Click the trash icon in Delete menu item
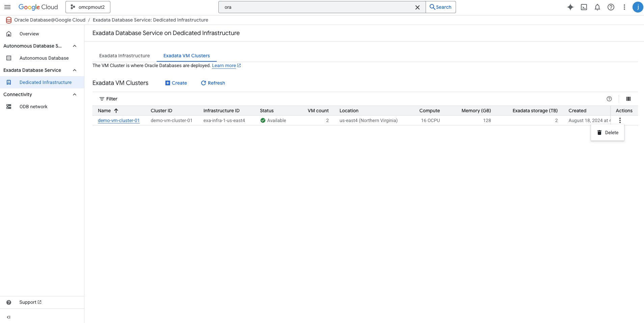644x323 pixels. pos(599,133)
